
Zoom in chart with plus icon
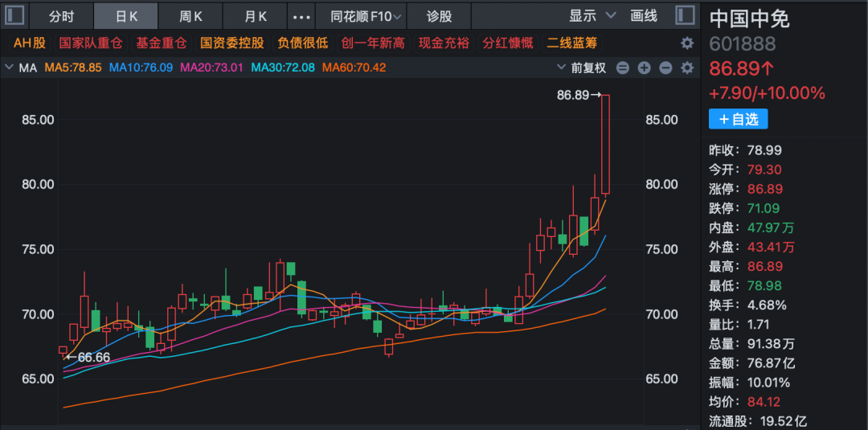pos(644,68)
